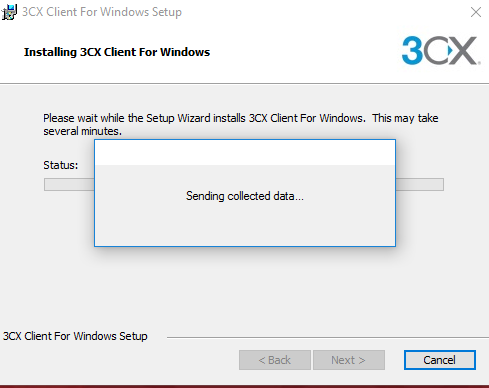Click the grayed-out Next button
This screenshot has width=489, height=388.
[349, 360]
